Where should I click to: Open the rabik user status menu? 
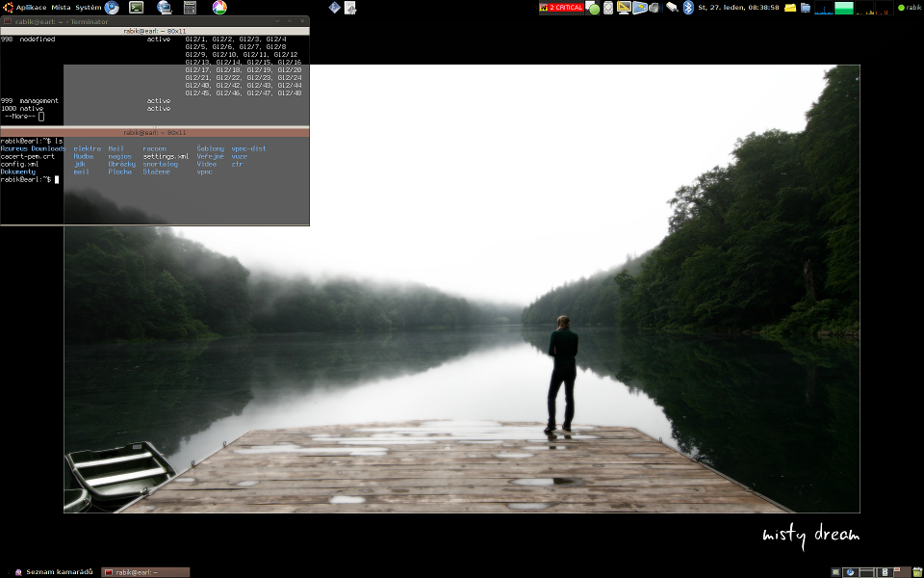point(910,8)
